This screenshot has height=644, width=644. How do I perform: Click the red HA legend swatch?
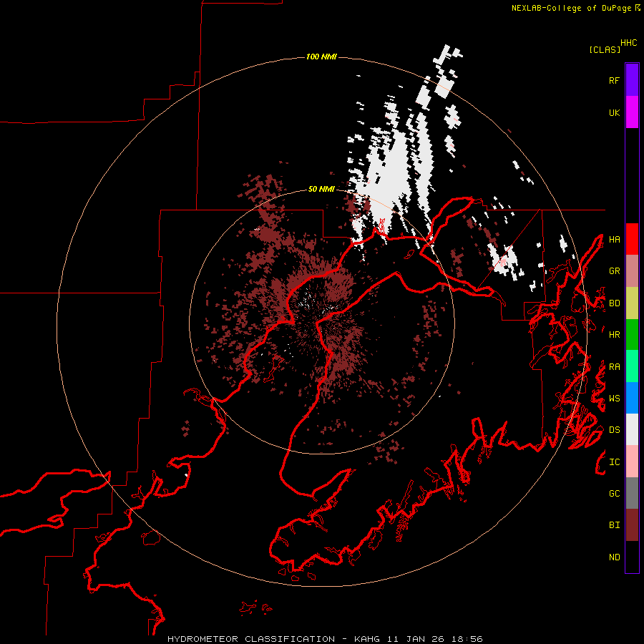point(632,239)
